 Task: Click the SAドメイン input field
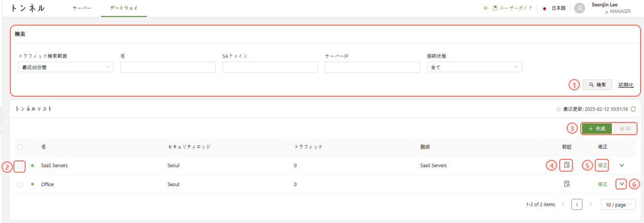click(270, 67)
